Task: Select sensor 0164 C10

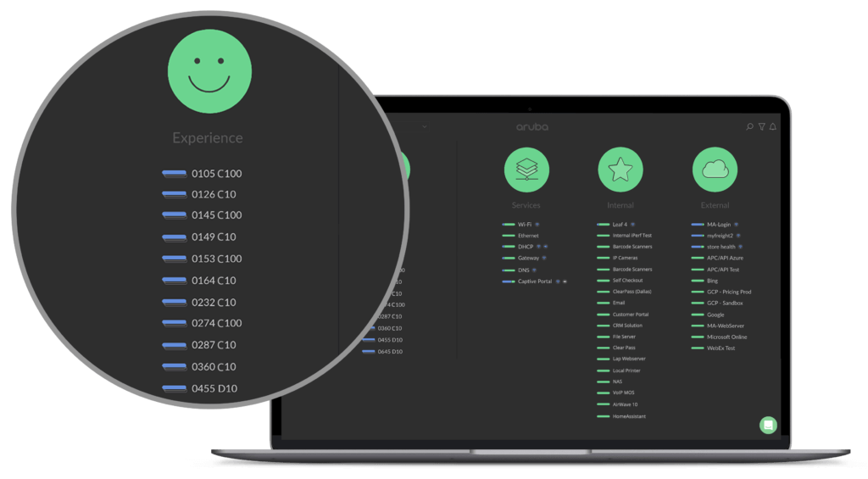Action: (x=199, y=281)
